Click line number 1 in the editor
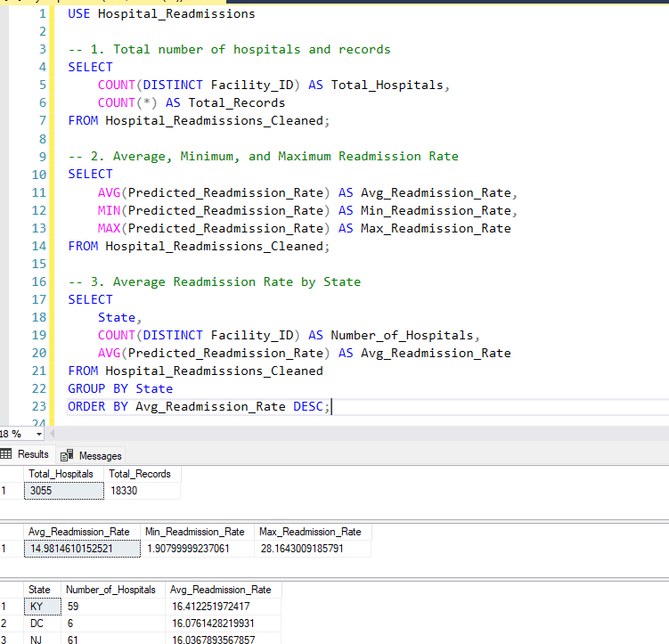This screenshot has width=669, height=644. pos(43,13)
